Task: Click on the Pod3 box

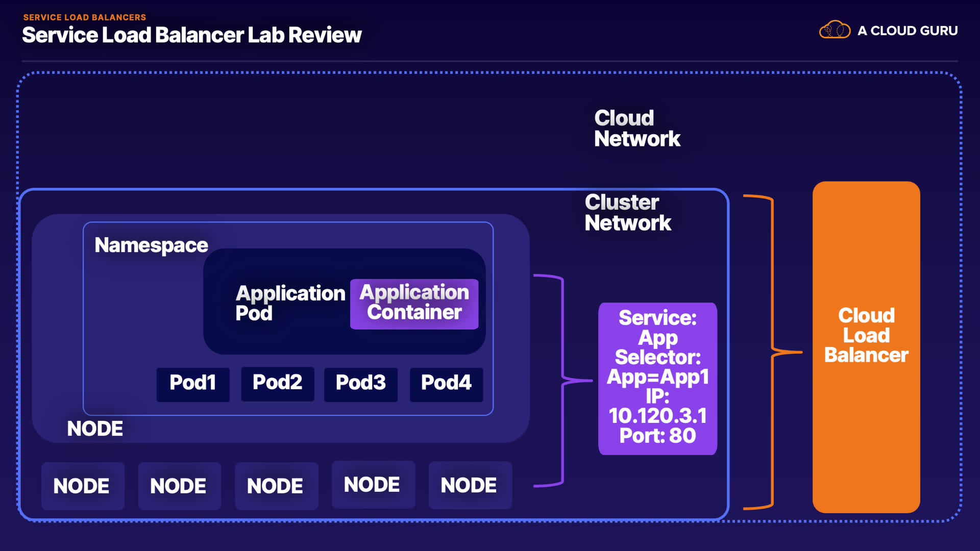Action: [x=360, y=384]
